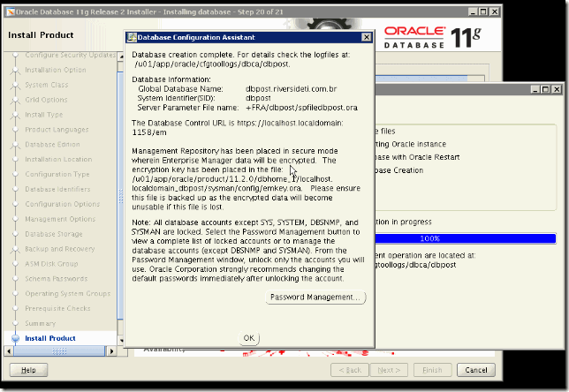Viewport: 569px width, 392px height.
Task: Select Configuration Type step
Action: 57,175
